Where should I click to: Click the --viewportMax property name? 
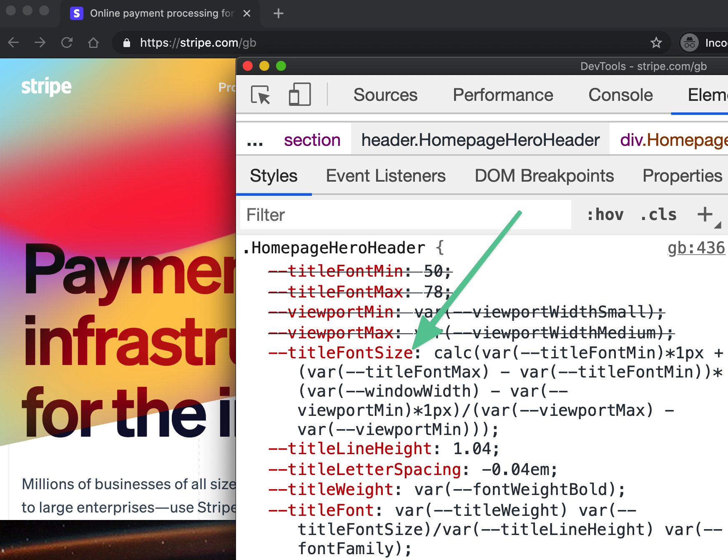point(331,332)
